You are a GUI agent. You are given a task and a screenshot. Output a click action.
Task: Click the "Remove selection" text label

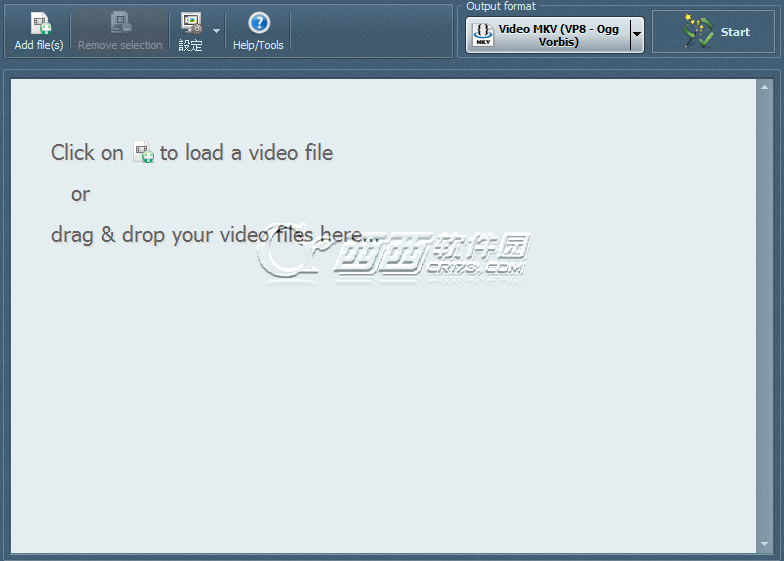coord(120,45)
